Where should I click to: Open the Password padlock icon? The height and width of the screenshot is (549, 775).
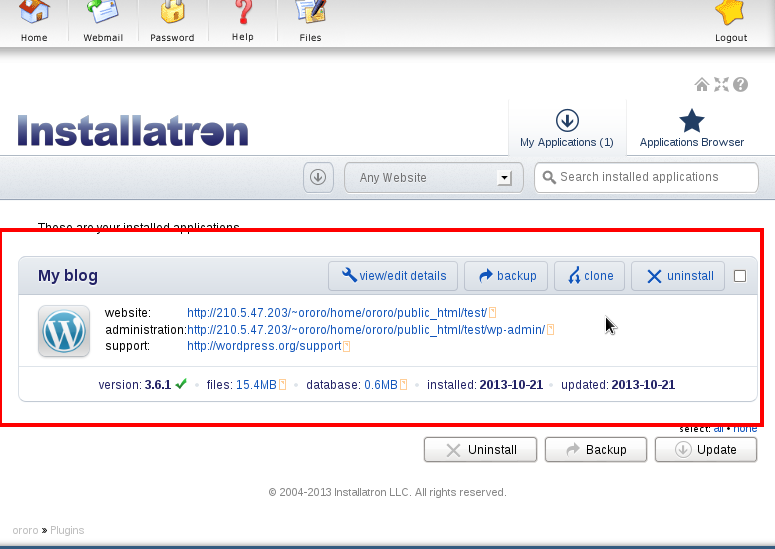click(x=172, y=12)
